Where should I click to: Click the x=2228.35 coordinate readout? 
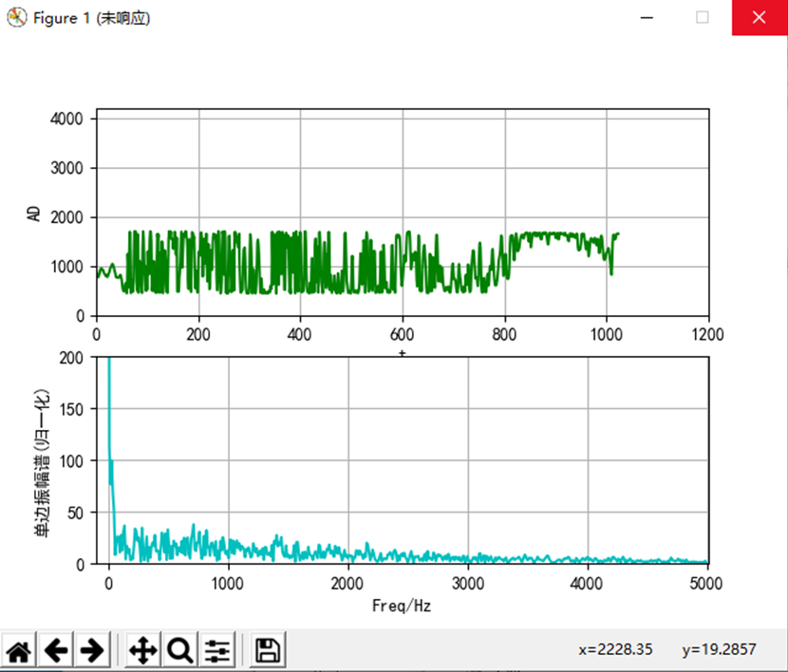[x=615, y=649]
